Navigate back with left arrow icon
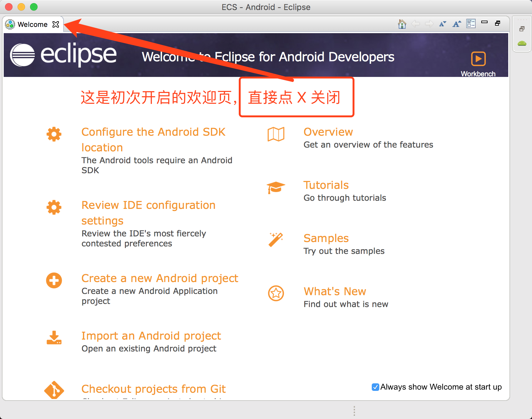 tap(416, 24)
